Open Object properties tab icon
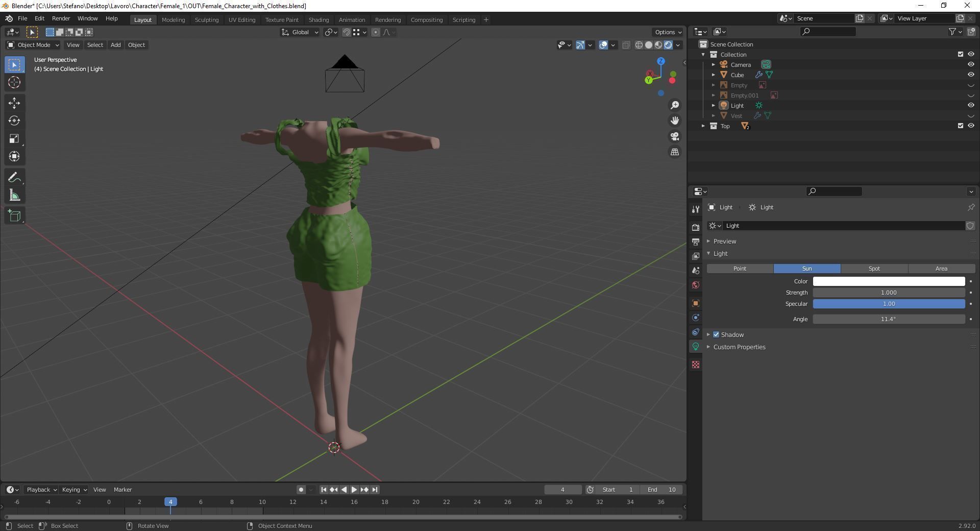 click(x=695, y=303)
